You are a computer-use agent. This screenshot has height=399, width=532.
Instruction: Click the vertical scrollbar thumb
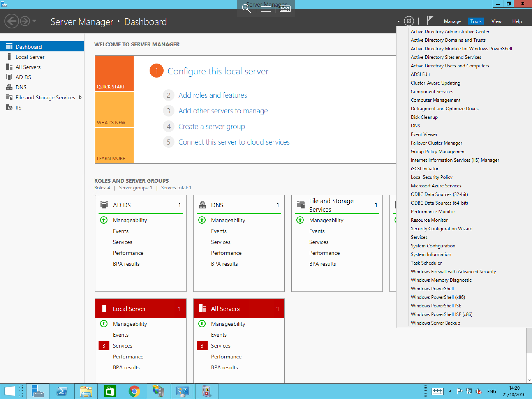point(529,340)
